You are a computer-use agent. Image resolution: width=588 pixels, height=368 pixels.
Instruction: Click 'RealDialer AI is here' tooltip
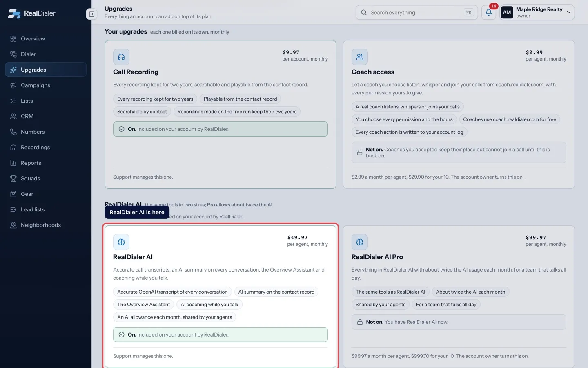(137, 212)
